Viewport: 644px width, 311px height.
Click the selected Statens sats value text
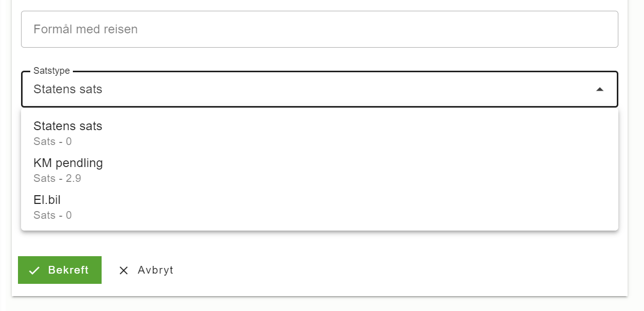click(68, 89)
